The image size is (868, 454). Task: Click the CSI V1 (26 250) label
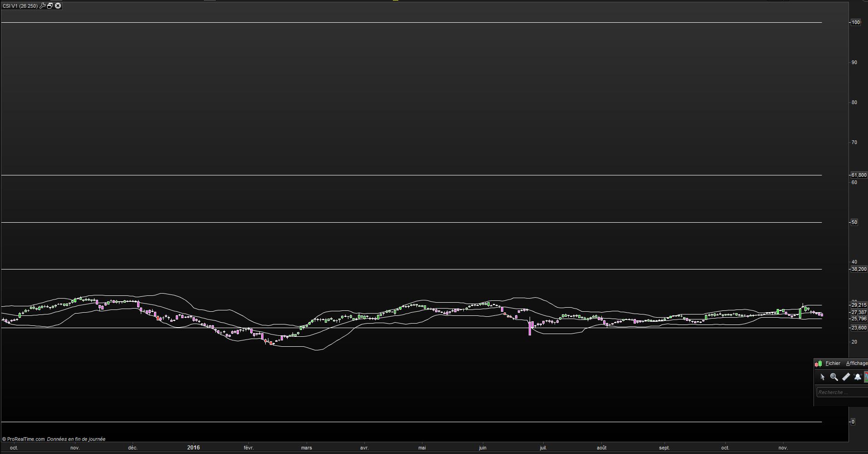[x=20, y=6]
